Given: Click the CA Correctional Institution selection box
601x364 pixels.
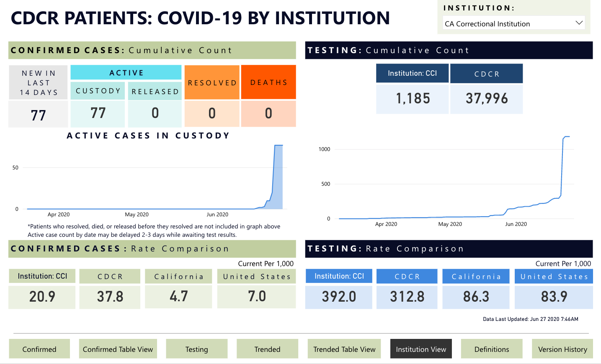Looking at the screenshot, I should point(507,24).
